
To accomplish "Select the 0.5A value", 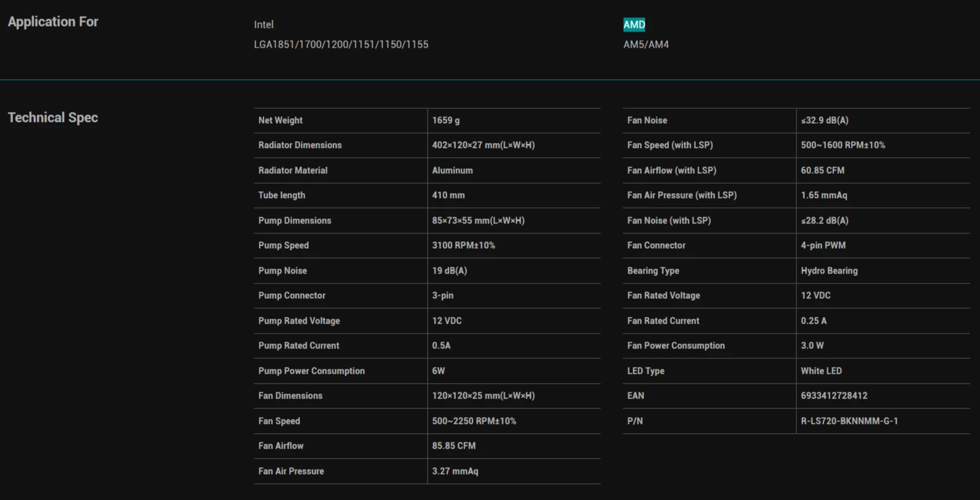I will tap(441, 346).
